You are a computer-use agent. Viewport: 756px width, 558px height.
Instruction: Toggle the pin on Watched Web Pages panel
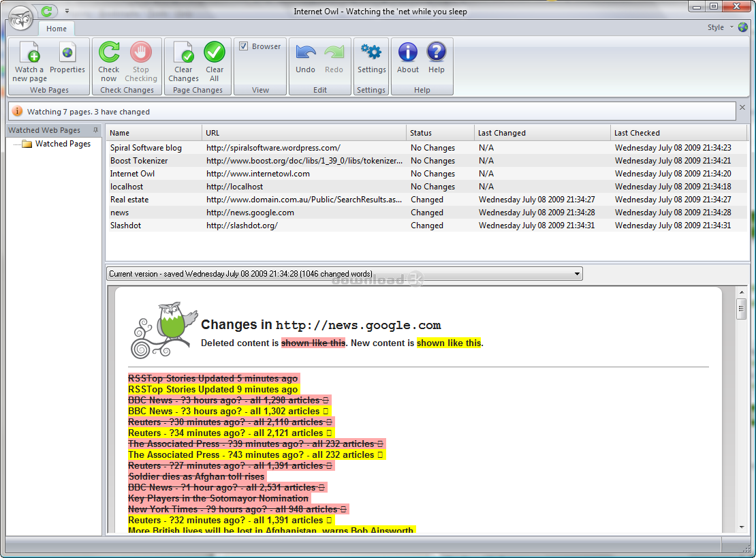(x=95, y=130)
